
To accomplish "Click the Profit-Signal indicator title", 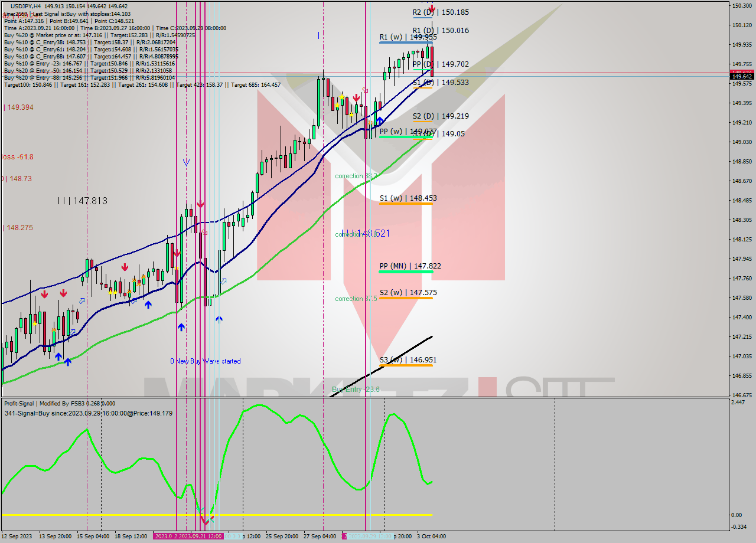I will click(59, 404).
